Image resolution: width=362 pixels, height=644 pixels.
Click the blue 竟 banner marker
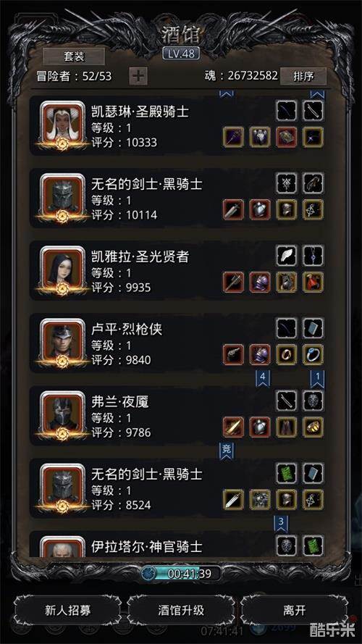[227, 451]
